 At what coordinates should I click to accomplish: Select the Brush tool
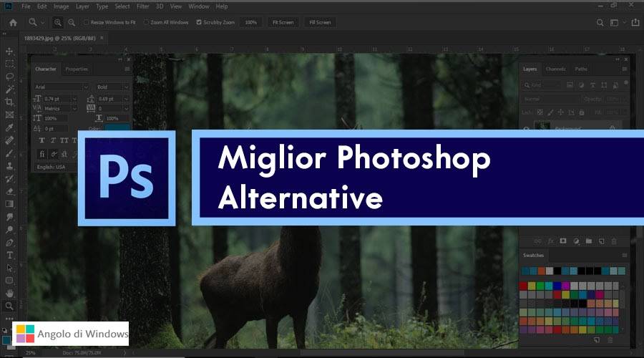pos(9,153)
